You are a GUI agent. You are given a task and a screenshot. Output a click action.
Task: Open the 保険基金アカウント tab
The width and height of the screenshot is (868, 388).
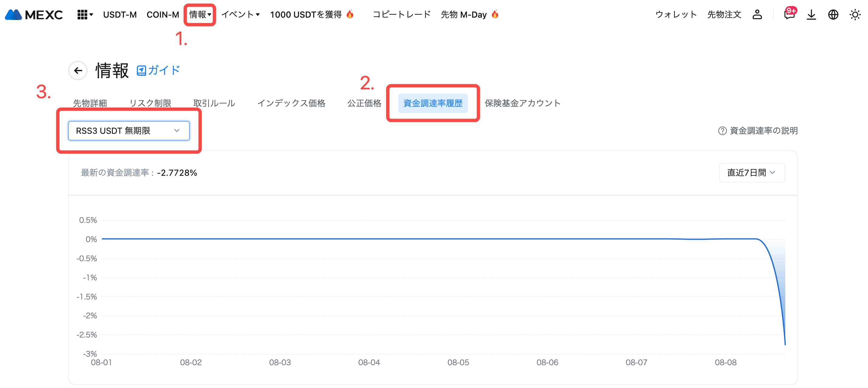click(522, 103)
